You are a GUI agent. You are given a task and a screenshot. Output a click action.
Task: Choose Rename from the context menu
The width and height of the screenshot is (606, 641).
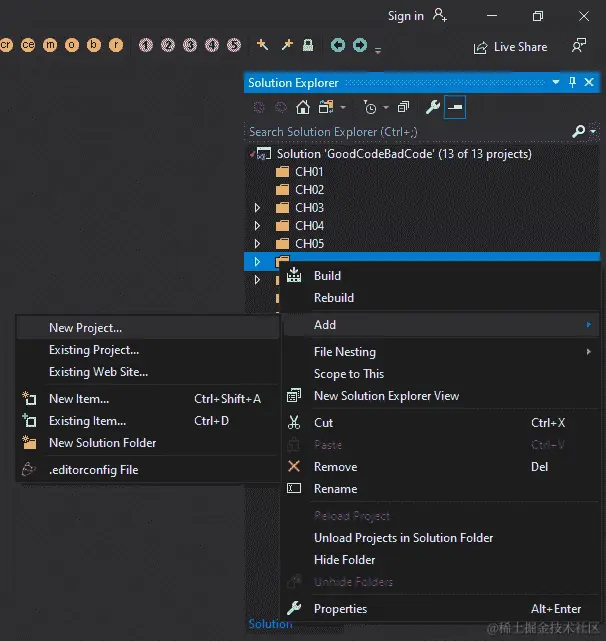point(441,489)
